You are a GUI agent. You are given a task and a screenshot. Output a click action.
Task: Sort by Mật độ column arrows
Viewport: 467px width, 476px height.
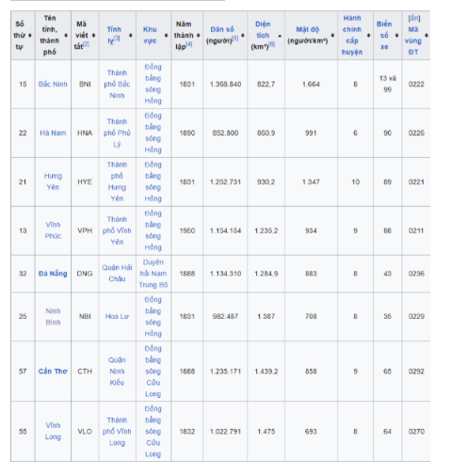[332, 36]
